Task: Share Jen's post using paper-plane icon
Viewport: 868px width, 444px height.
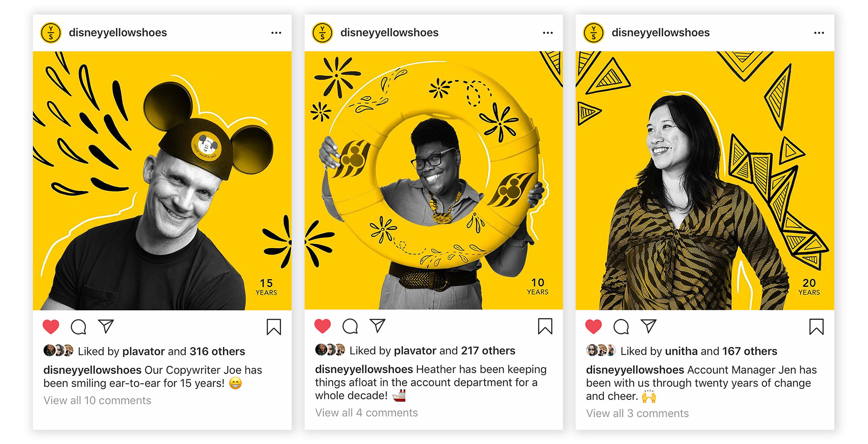Action: coord(648,326)
